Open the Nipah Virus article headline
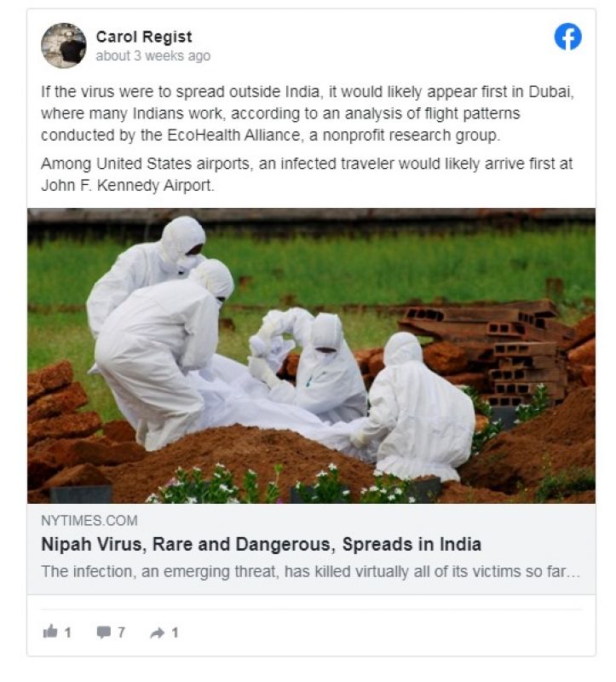This screenshot has width=616, height=682. [x=262, y=544]
